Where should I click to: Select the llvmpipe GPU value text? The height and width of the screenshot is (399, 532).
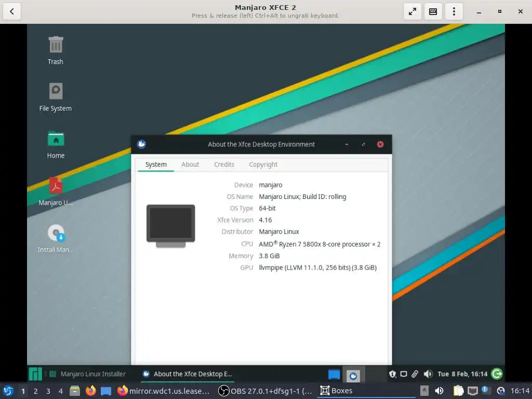click(317, 268)
